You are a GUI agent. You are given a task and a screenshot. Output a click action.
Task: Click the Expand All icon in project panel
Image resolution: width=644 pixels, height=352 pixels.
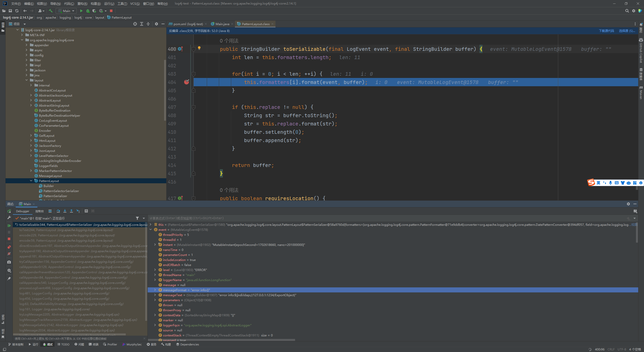click(x=142, y=24)
